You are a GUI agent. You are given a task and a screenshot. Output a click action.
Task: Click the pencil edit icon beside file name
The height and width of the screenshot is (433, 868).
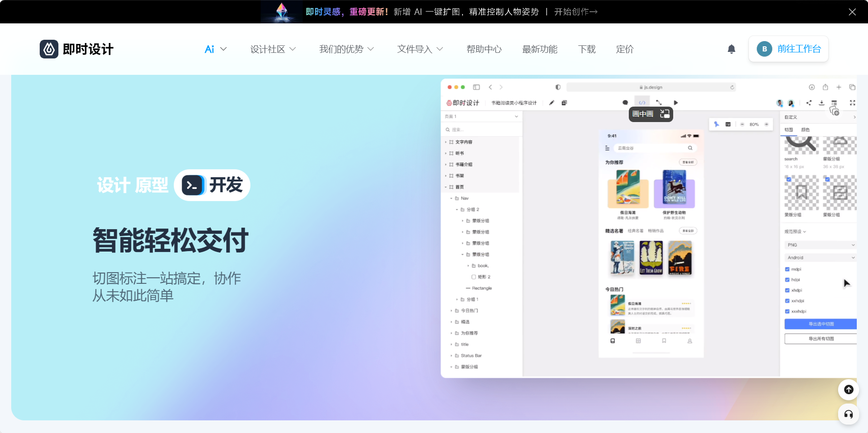(x=552, y=102)
